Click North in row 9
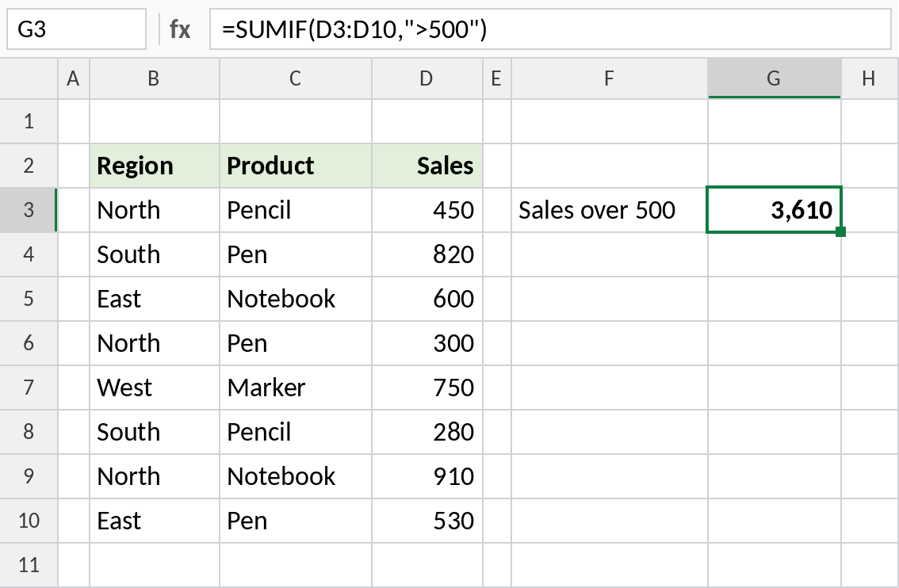 155,476
